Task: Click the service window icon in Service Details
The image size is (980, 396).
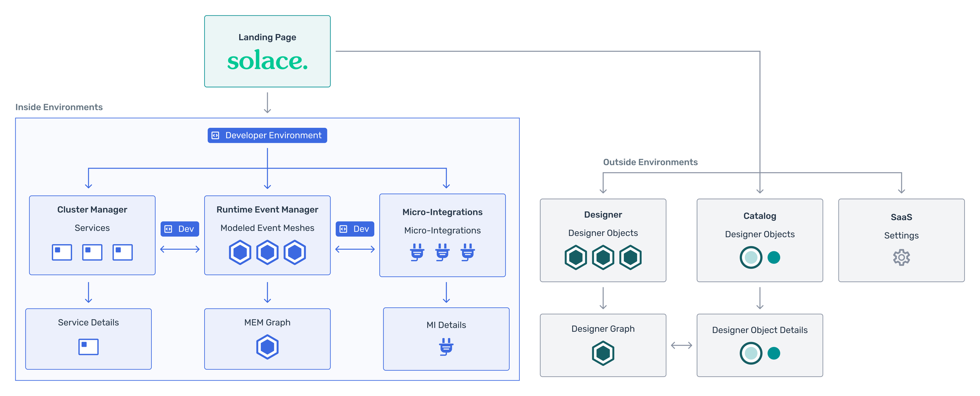Action: pos(89,347)
